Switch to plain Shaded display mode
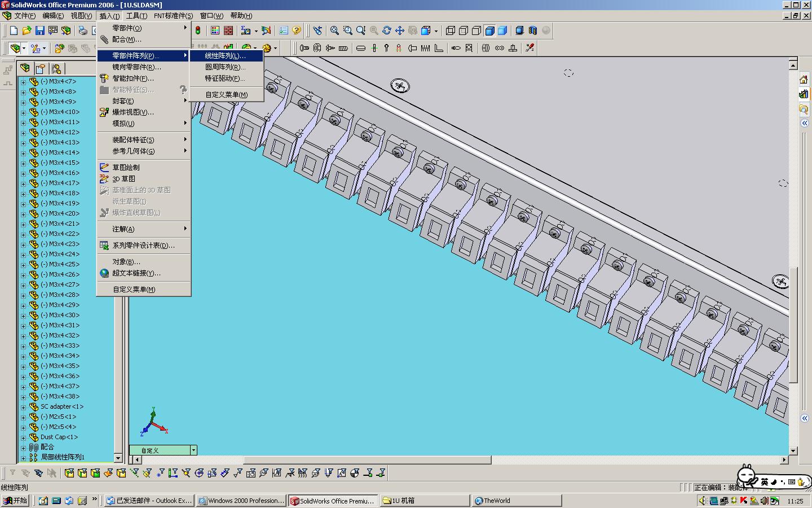The height and width of the screenshot is (508, 812). (502, 30)
